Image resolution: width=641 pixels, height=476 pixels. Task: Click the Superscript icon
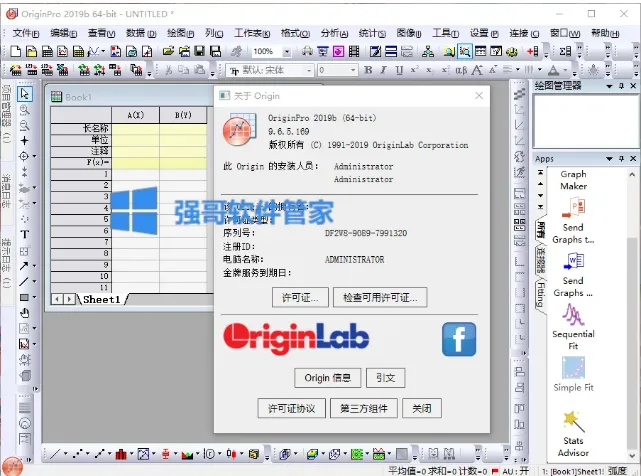coord(414,70)
